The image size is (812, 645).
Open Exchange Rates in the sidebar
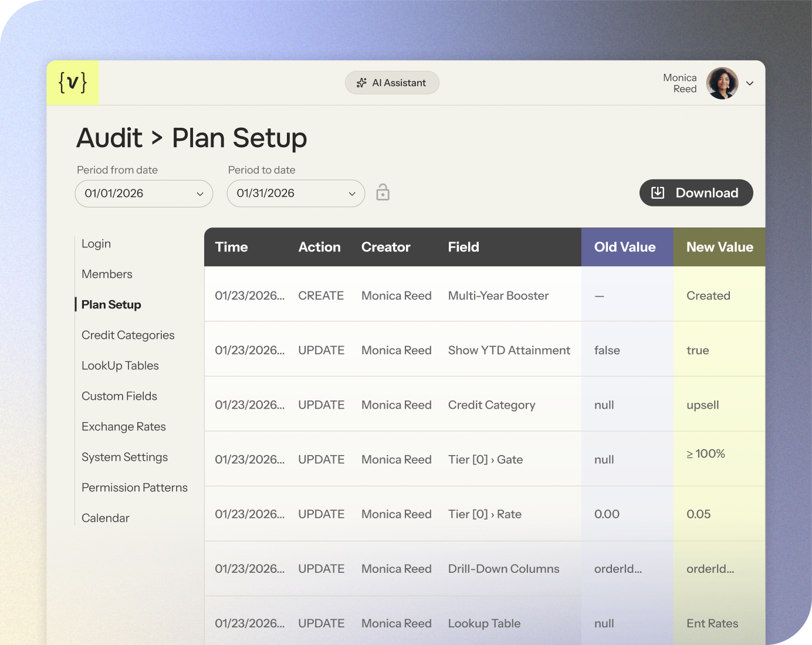click(x=124, y=427)
